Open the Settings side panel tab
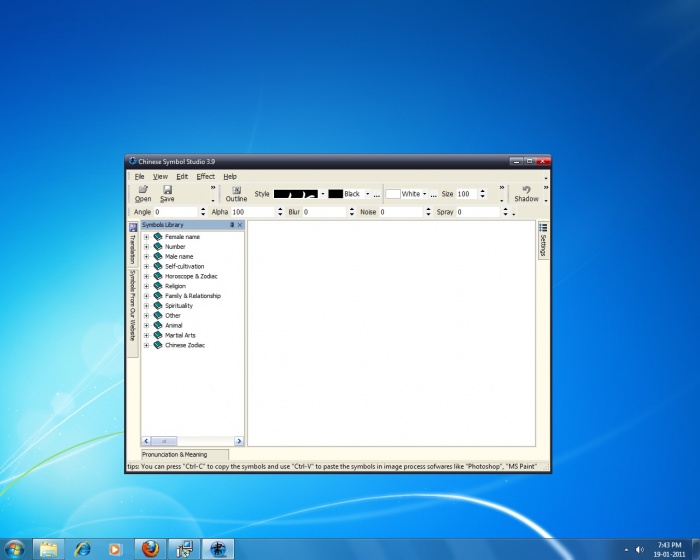This screenshot has width=700, height=560. click(x=543, y=241)
